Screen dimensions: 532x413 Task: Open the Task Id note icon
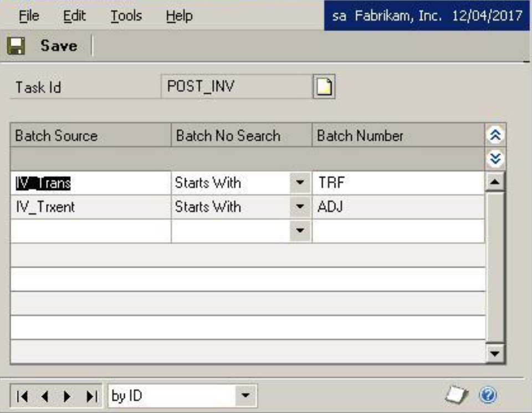tap(324, 88)
